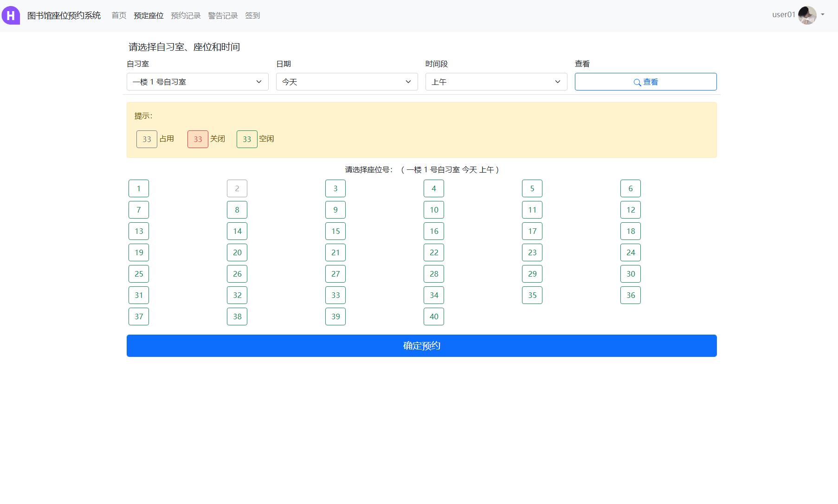Select seat number 15

click(x=335, y=231)
